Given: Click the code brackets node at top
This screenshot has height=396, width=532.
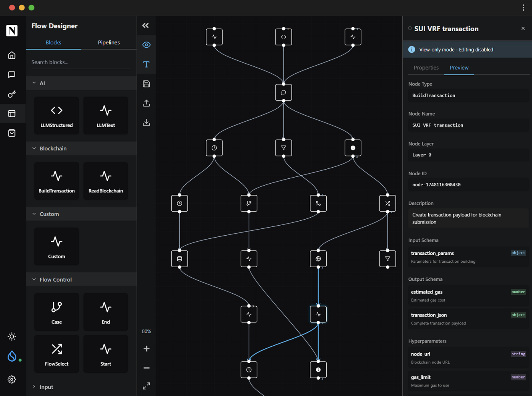Looking at the screenshot, I should click(x=283, y=37).
